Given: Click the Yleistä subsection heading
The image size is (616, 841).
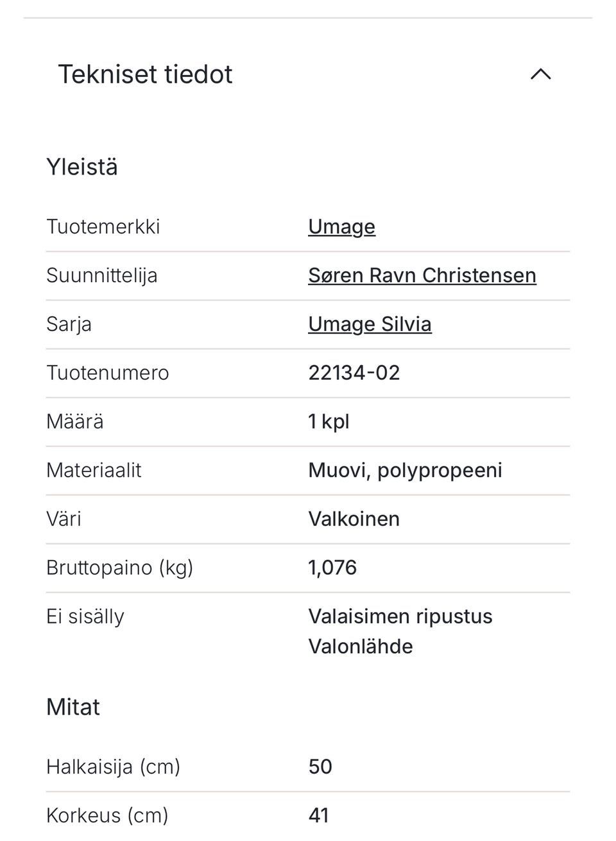Looking at the screenshot, I should 82,167.
